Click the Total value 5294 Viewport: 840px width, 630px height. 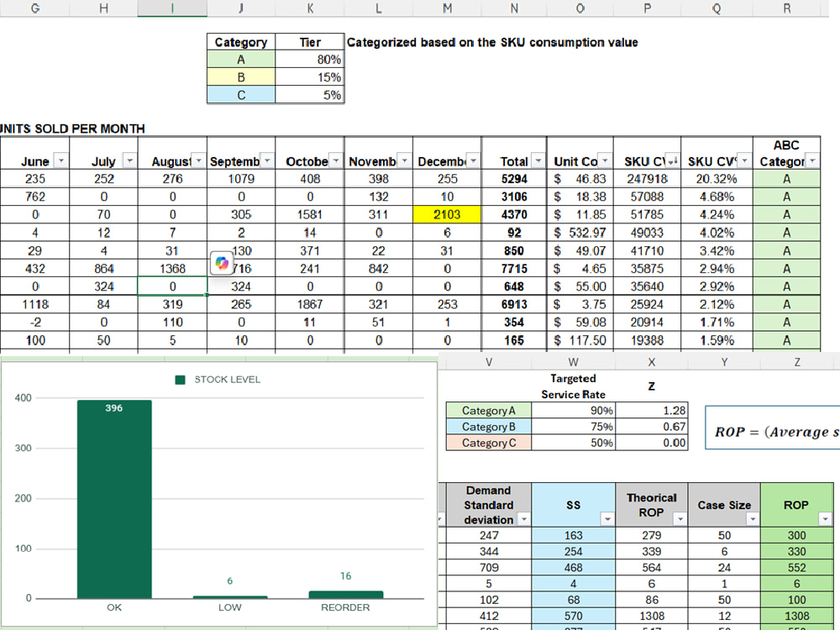point(514,179)
